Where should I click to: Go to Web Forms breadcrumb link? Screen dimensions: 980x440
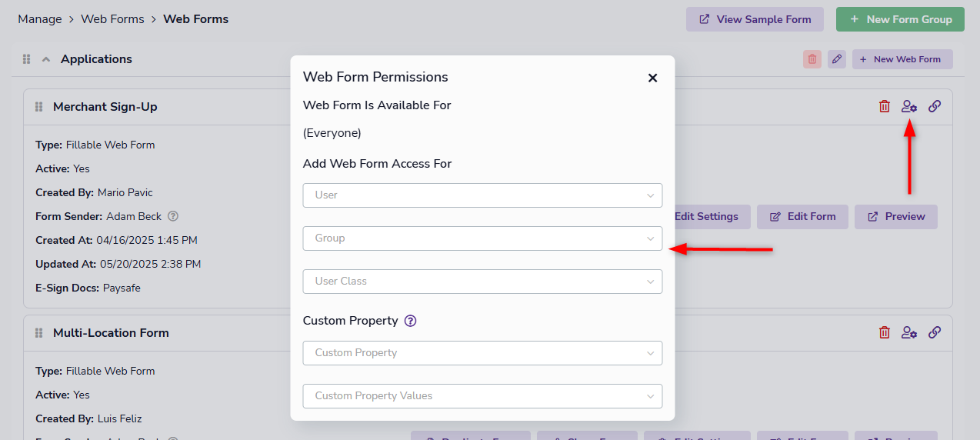click(112, 19)
